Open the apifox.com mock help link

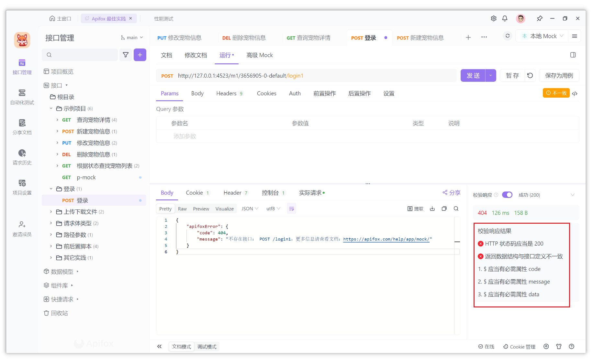pyautogui.click(x=386, y=239)
